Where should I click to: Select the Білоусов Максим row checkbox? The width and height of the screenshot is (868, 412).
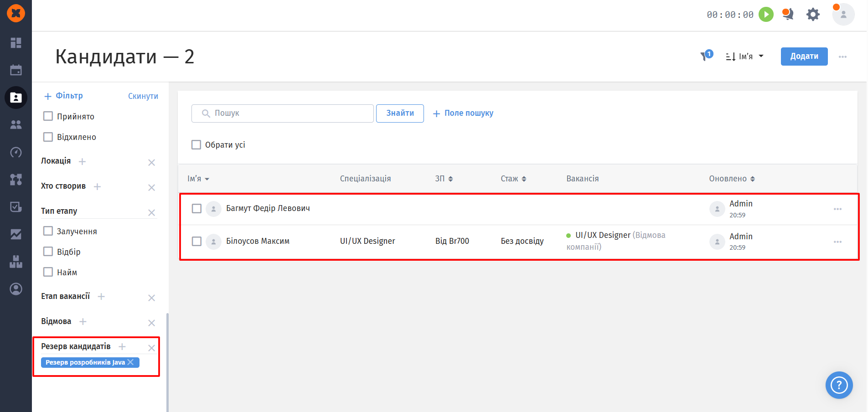196,241
